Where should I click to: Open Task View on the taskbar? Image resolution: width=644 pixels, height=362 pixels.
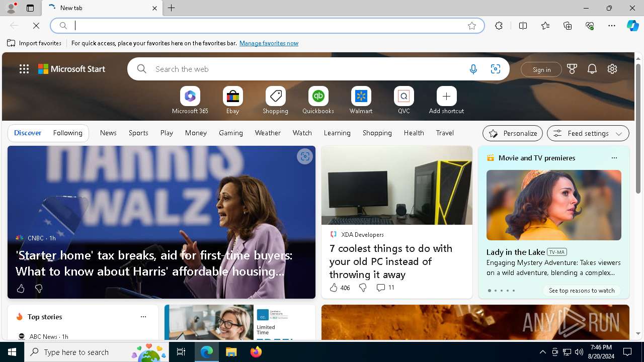tap(181, 352)
